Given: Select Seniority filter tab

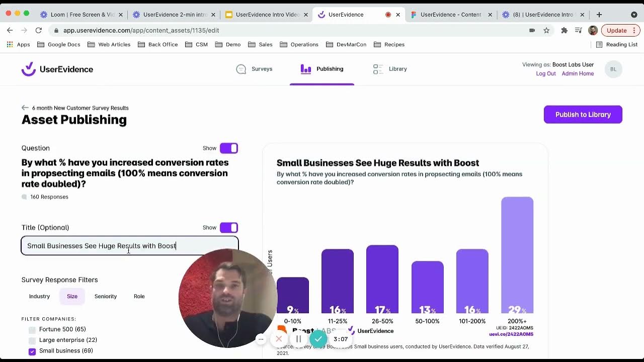Looking at the screenshot, I should 106,296.
